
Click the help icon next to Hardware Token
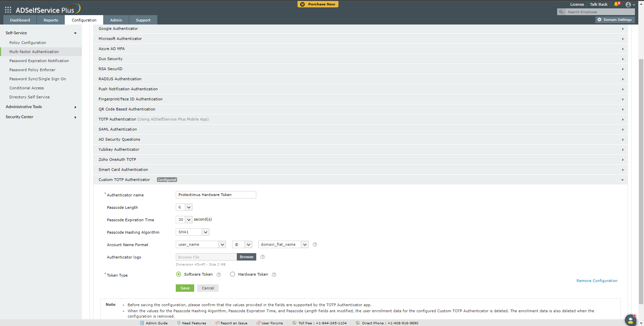[x=274, y=275]
